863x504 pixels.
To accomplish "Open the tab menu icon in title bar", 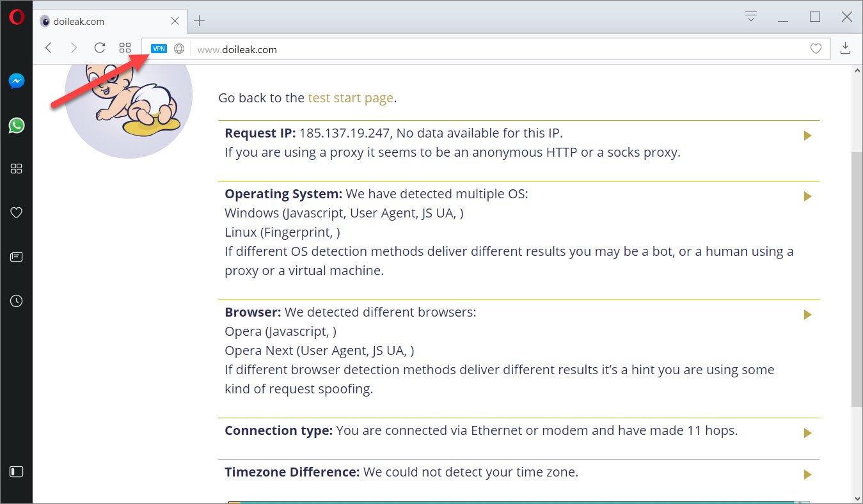I will click(752, 17).
